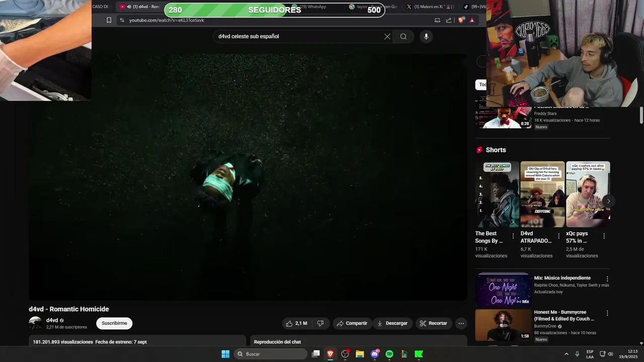Switch to the Matoni en X tab
This screenshot has height=362, width=644.
point(430,7)
